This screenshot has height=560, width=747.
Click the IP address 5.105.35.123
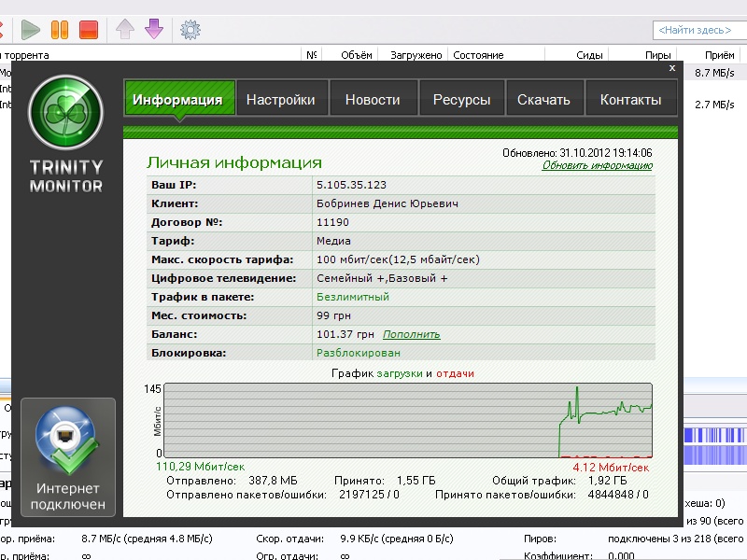(352, 185)
